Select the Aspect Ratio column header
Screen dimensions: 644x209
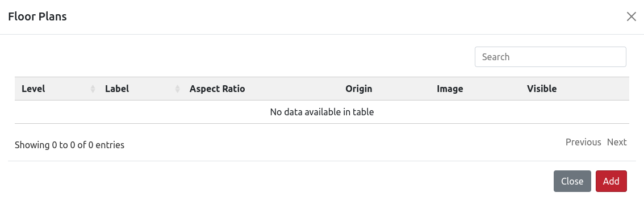(x=217, y=89)
